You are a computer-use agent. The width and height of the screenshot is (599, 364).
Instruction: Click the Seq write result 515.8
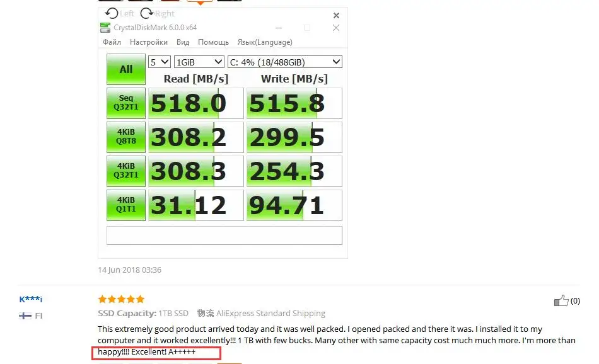click(x=294, y=103)
